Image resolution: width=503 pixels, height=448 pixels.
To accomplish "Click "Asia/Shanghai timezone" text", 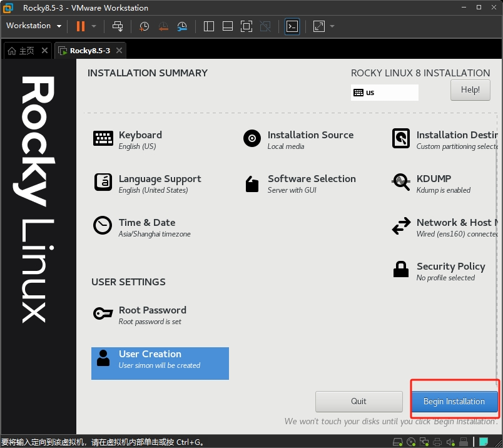I will 155,234.
